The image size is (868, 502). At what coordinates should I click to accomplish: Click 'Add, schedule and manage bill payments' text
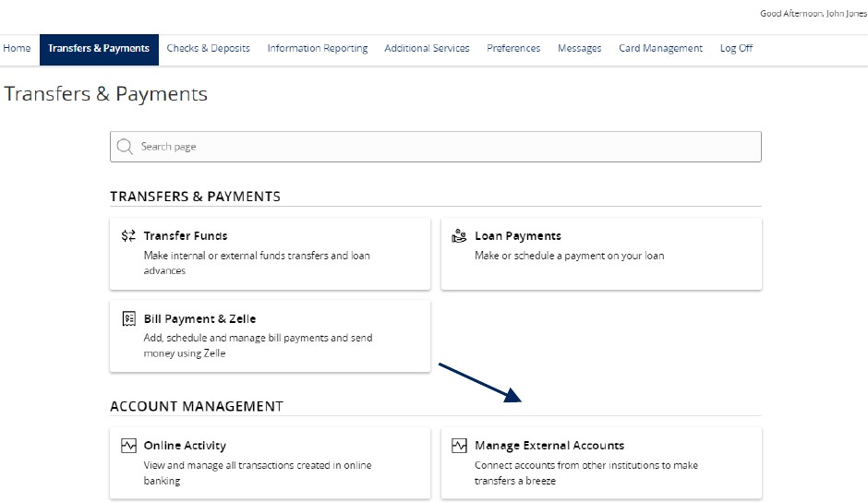[258, 345]
